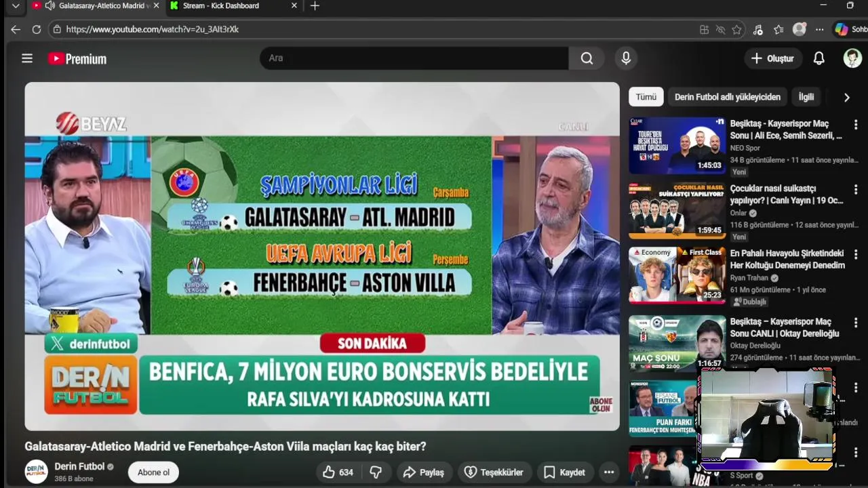Open En Pahalı Havayolu video thumbnail

point(677,274)
